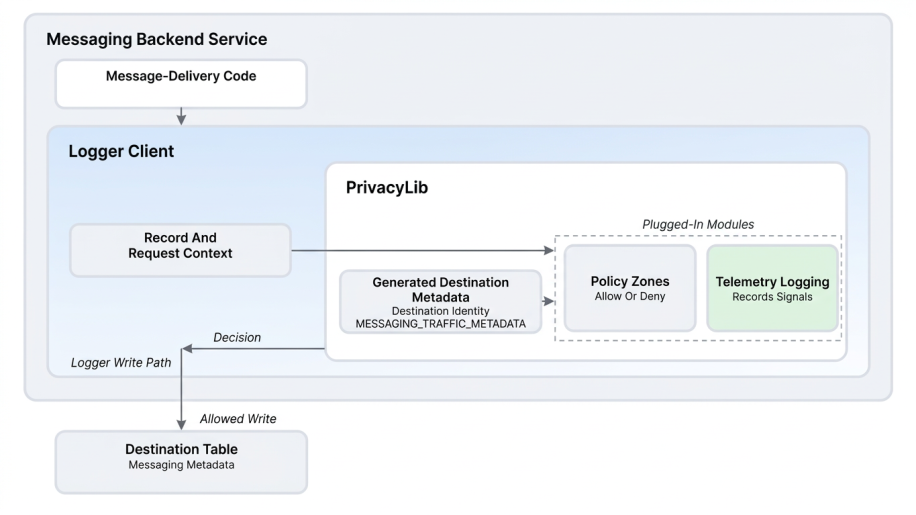Click the Messaging Metadata subtitle
Screen dimensions: 916x515
click(x=181, y=465)
